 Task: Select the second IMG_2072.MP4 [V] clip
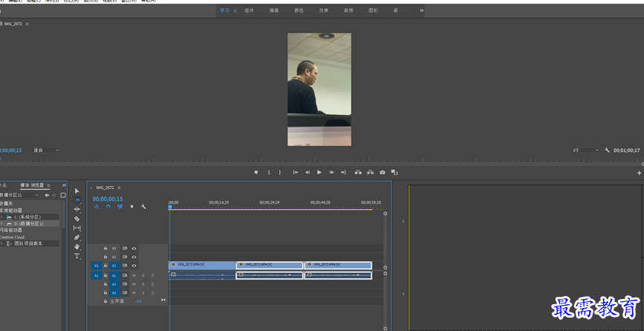(270, 266)
